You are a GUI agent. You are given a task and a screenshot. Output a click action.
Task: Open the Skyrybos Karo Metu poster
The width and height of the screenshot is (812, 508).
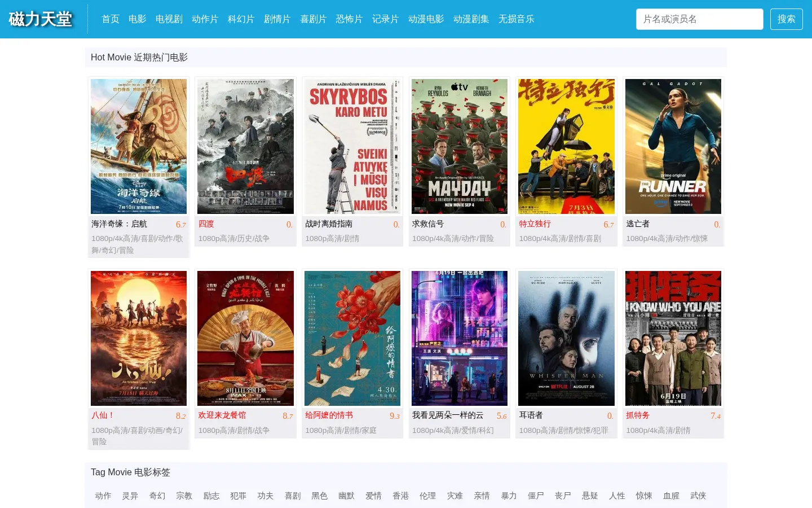[352, 146]
